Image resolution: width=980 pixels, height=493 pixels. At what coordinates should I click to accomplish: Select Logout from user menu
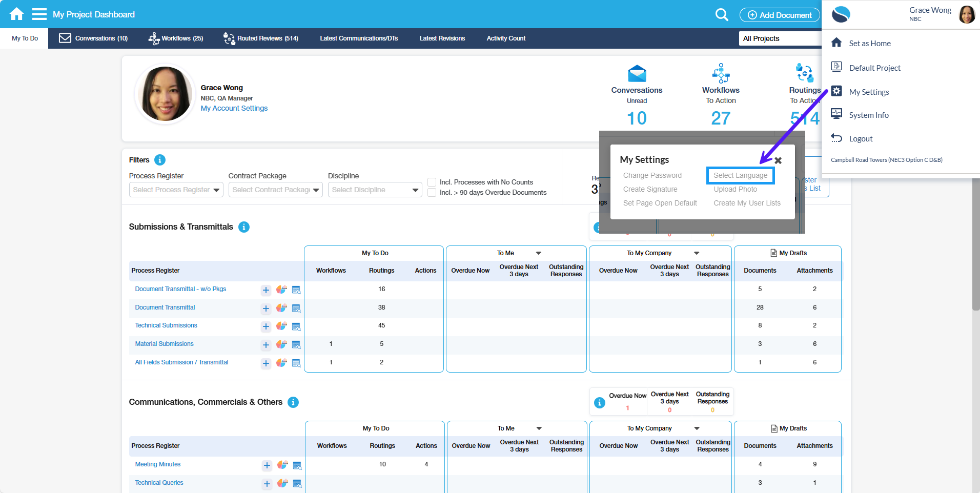861,139
